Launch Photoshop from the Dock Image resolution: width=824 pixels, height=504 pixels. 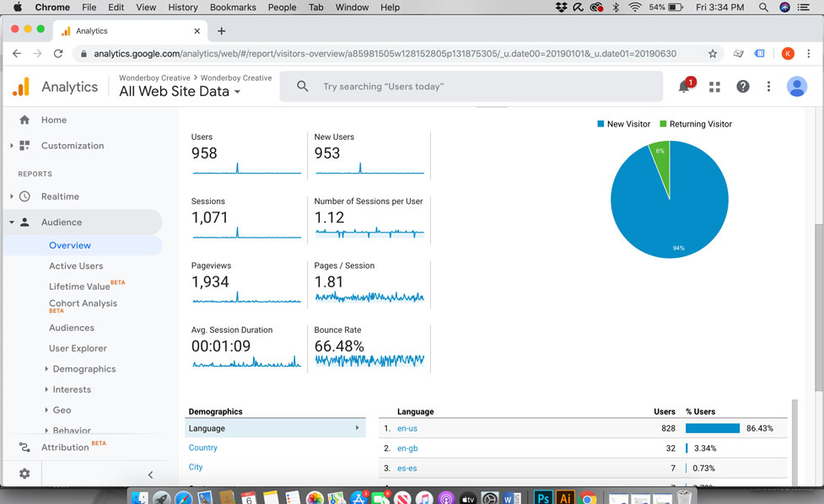tap(542, 497)
